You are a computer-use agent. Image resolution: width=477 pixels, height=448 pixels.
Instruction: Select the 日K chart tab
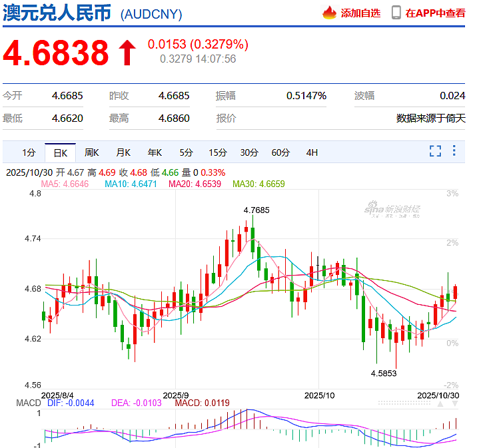click(x=60, y=153)
